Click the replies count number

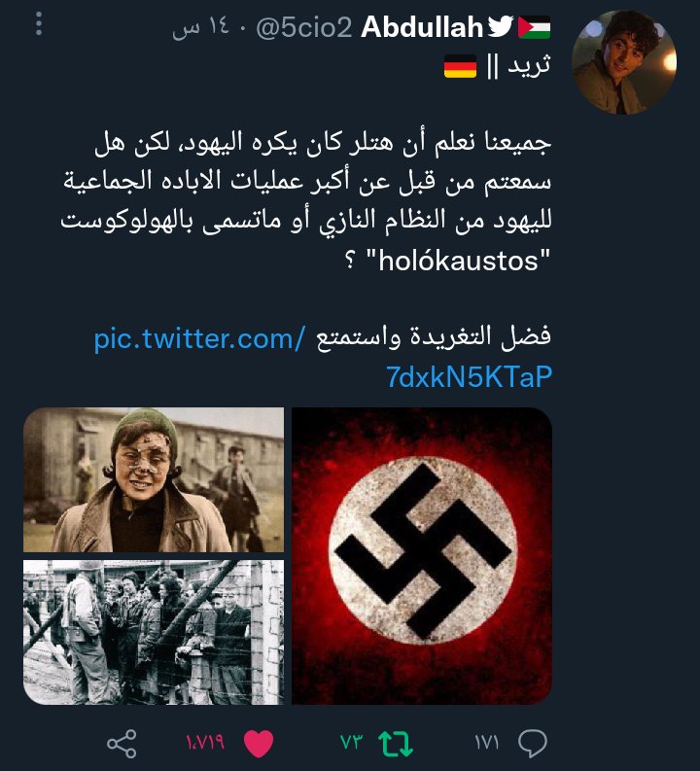coord(487,742)
